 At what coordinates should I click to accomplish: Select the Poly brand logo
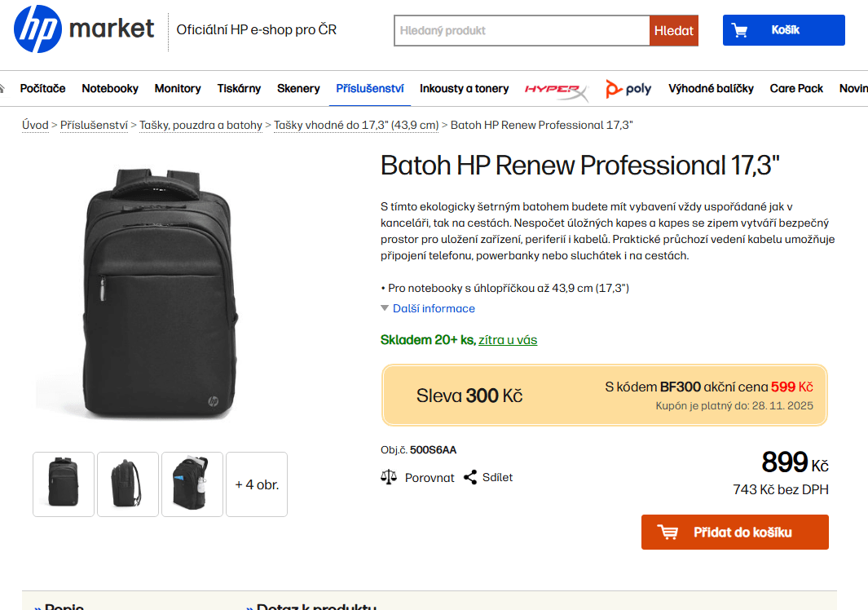pyautogui.click(x=628, y=88)
